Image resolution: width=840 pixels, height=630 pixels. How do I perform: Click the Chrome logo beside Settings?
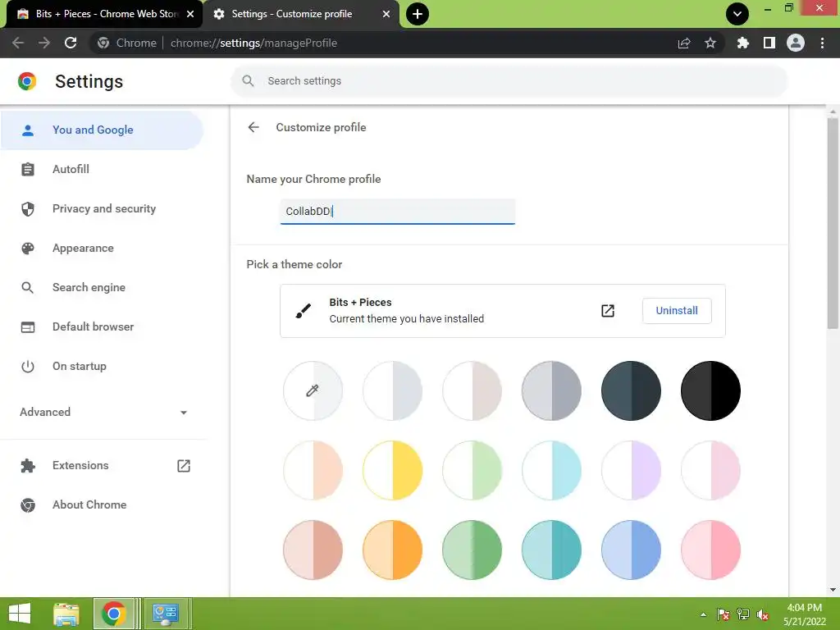27,81
